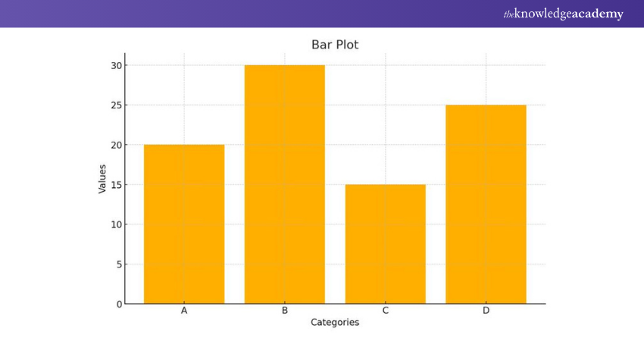
Task: Click the "Categories" x-axis title
Action: point(335,322)
